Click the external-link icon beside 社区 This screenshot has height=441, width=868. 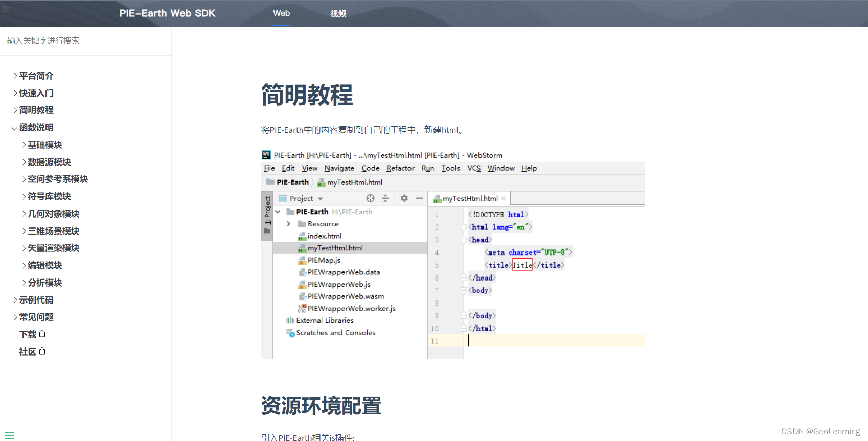point(42,351)
